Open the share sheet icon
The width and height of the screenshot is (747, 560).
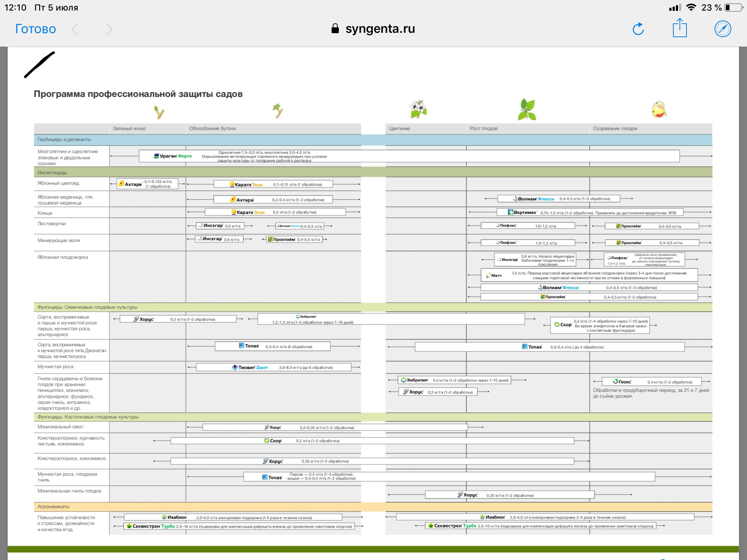click(x=680, y=28)
